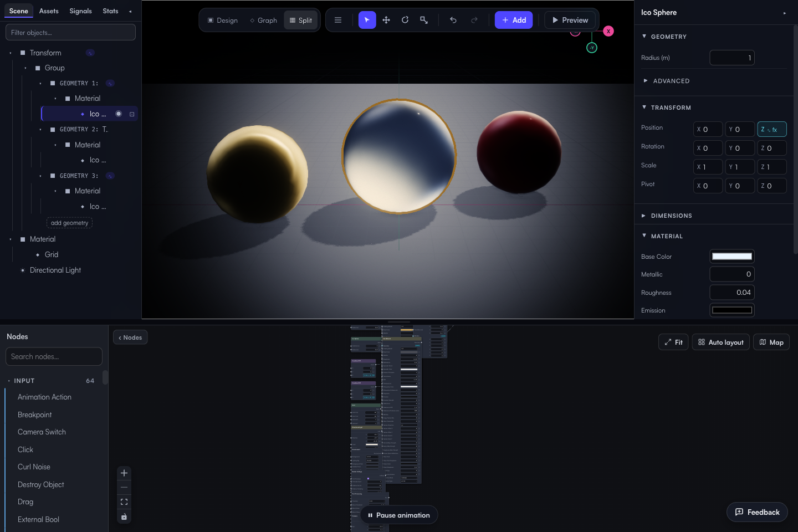Go back using the Nodes breadcrumb button

click(x=130, y=337)
